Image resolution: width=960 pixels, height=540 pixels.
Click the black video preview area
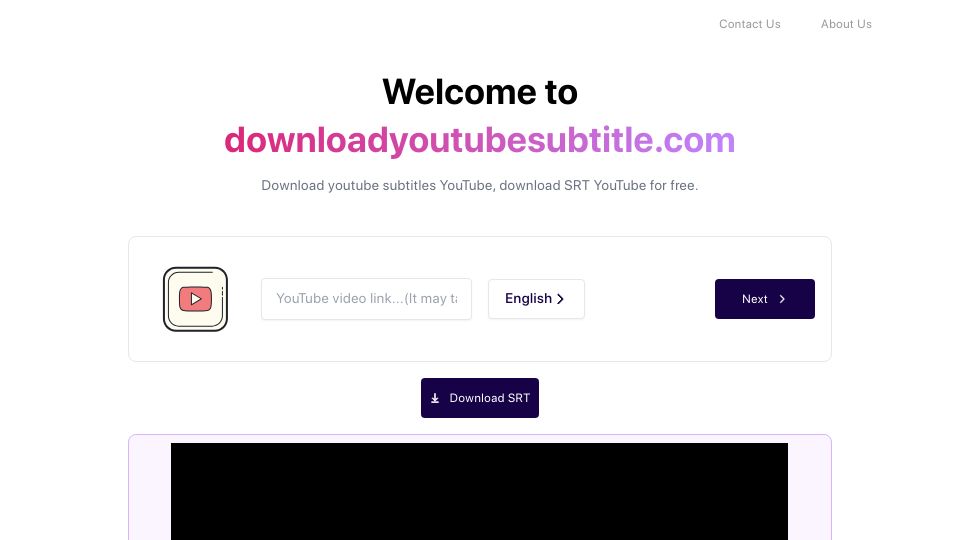pyautogui.click(x=479, y=491)
